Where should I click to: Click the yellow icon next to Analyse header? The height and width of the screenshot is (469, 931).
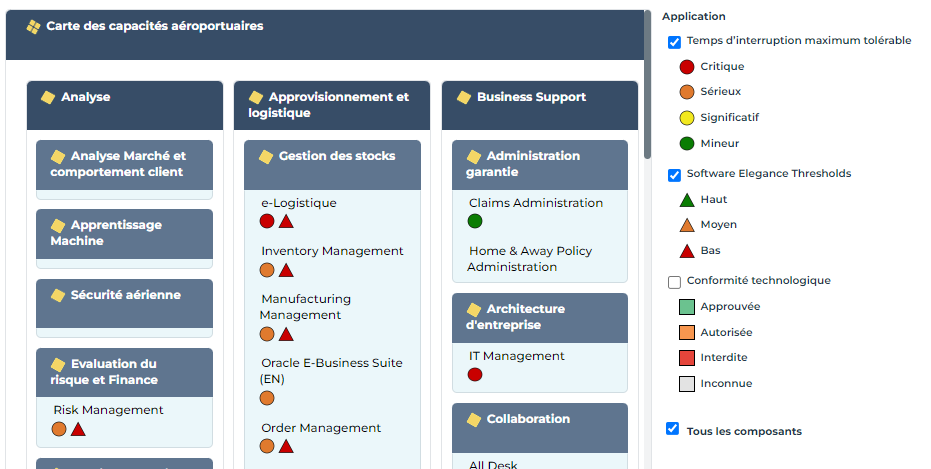coord(48,97)
